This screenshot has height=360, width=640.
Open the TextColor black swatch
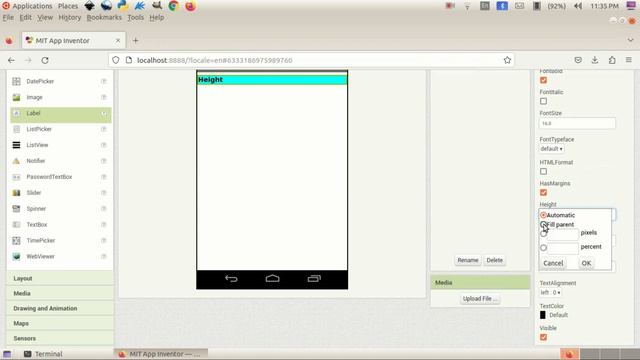542,315
